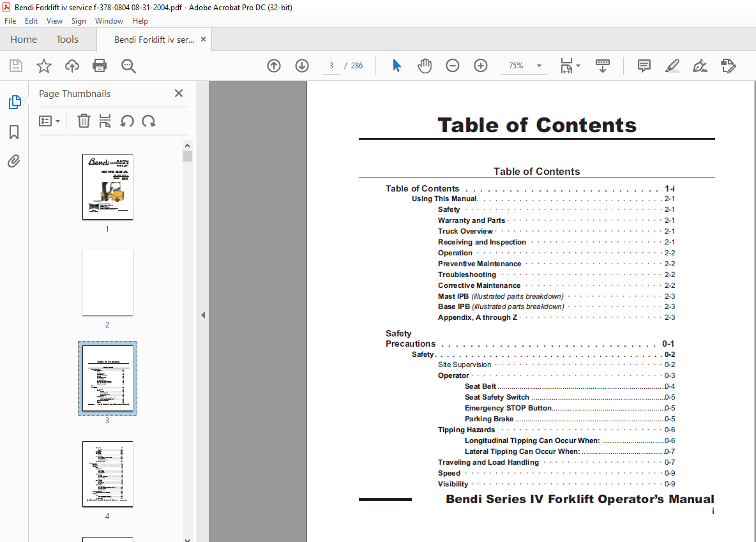Delete selected page with trash icon
This screenshot has width=756, height=542.
pos(84,121)
